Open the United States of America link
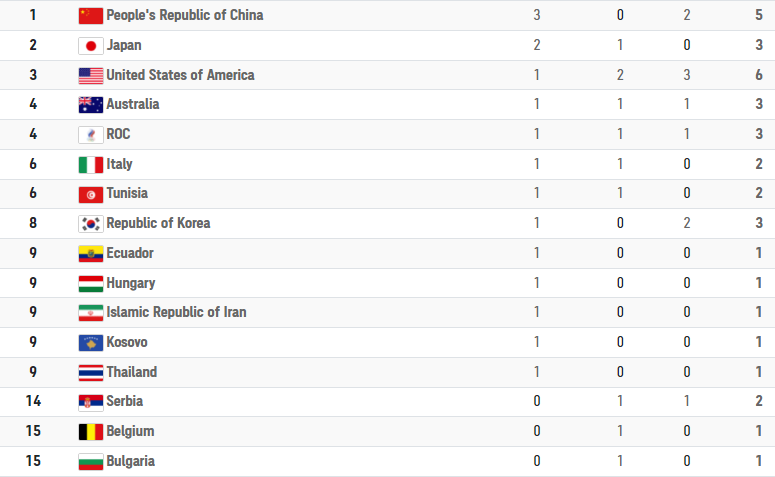 coord(180,75)
